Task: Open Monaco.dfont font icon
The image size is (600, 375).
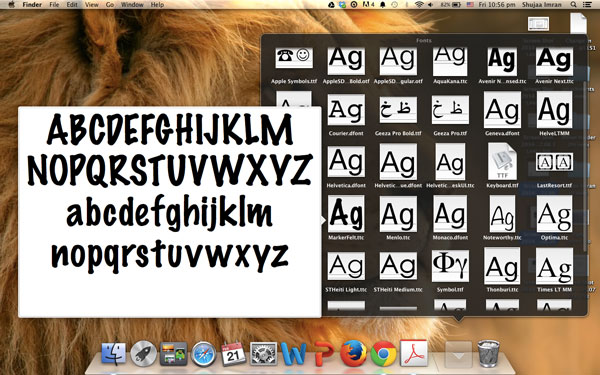Action: pyautogui.click(x=450, y=214)
